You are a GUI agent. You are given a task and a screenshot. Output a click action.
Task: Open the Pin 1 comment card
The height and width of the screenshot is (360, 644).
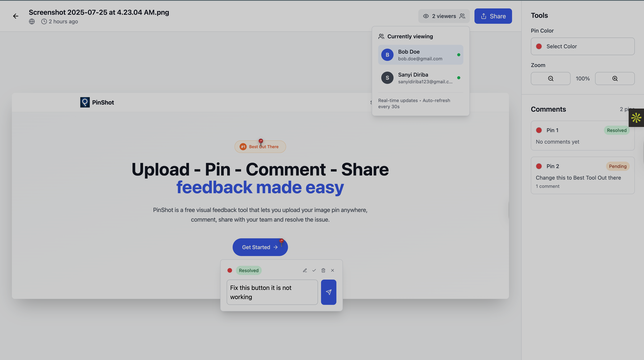click(582, 136)
